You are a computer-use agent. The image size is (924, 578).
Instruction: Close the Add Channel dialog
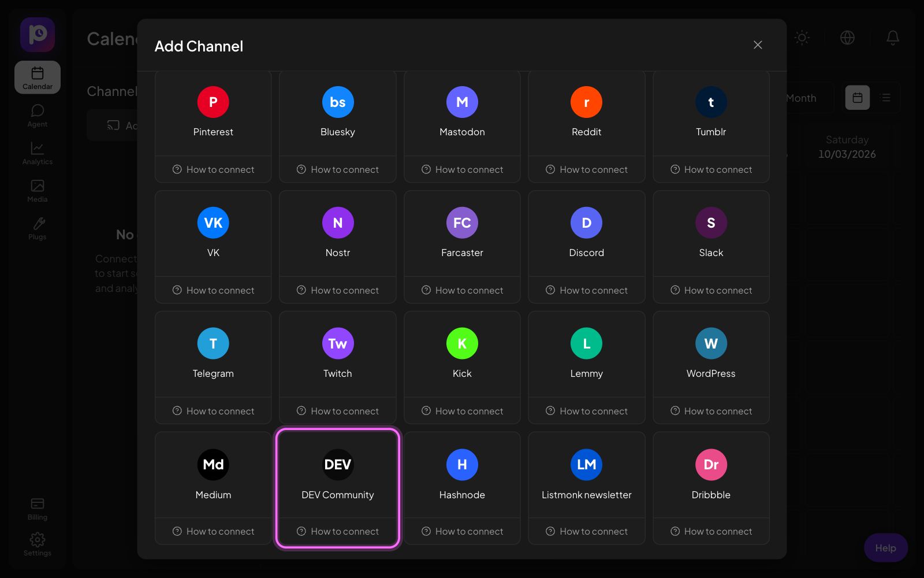point(758,45)
